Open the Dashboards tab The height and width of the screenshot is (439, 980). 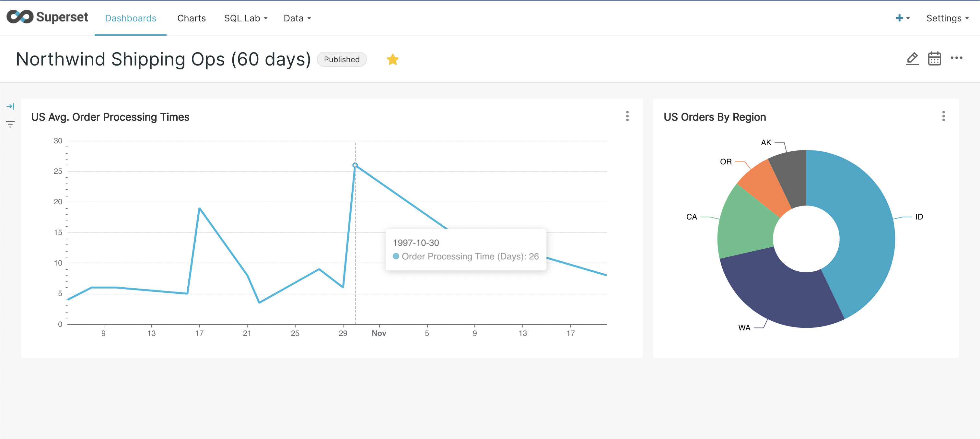click(130, 18)
